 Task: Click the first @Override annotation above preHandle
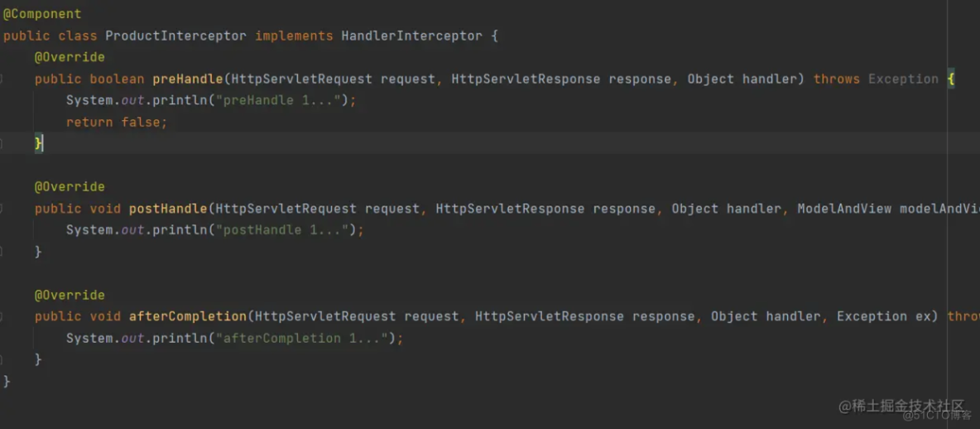(x=70, y=57)
